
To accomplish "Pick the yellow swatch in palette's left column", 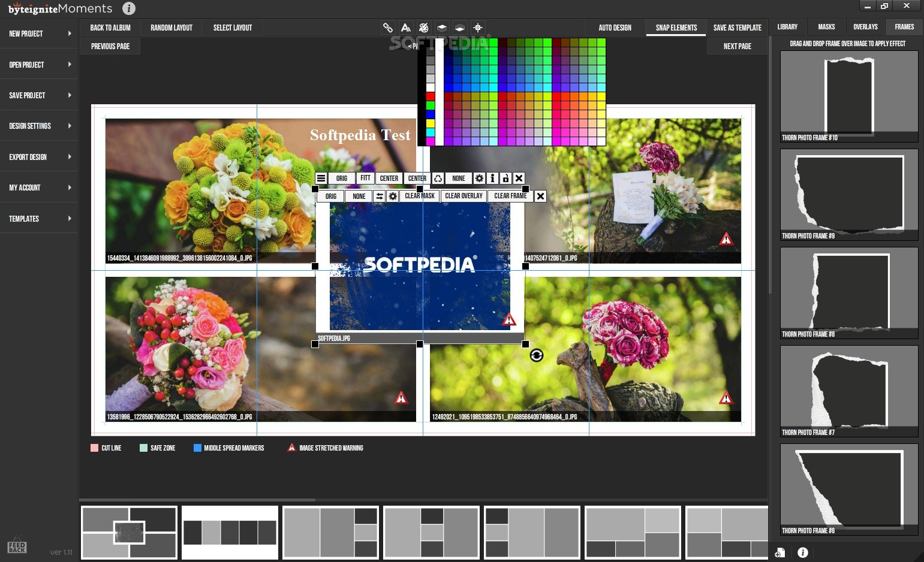I will [x=430, y=123].
